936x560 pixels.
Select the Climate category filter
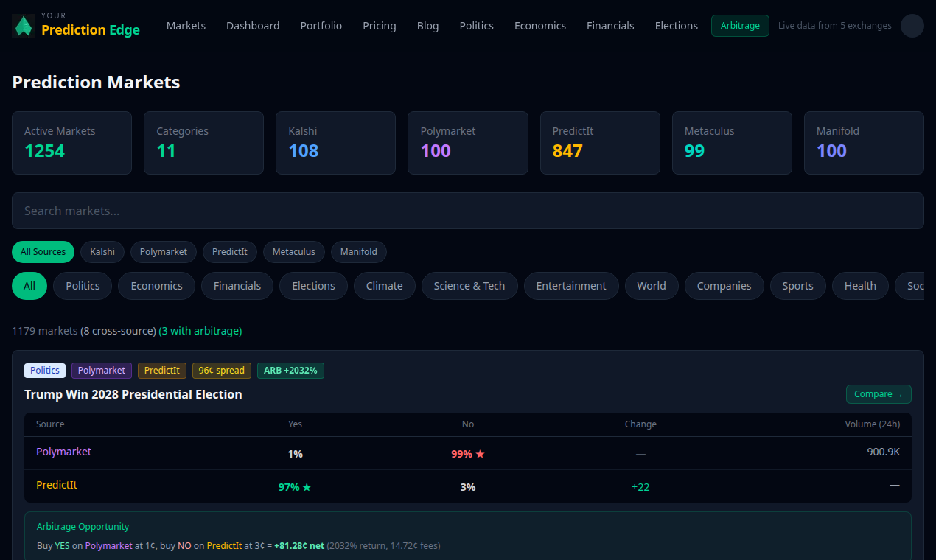tap(384, 286)
